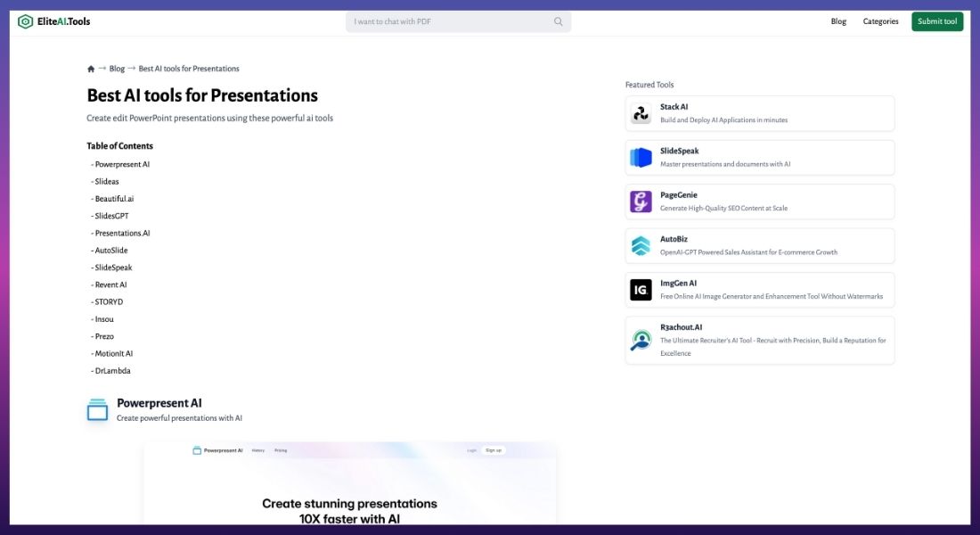Click the AutoBiz layered icon
Viewport: 980px width, 535px height.
641,246
